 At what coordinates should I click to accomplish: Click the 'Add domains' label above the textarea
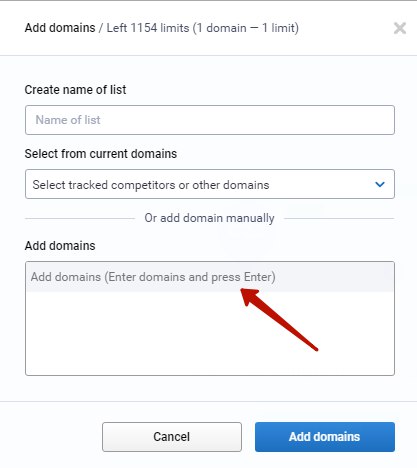point(60,246)
